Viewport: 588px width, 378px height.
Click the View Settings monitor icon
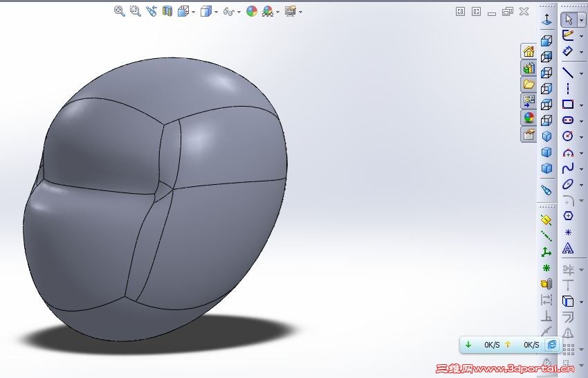291,11
